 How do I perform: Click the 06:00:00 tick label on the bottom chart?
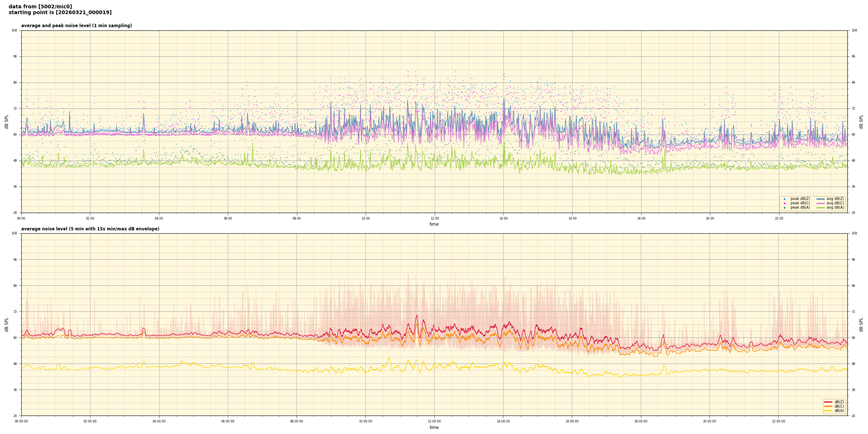click(228, 421)
